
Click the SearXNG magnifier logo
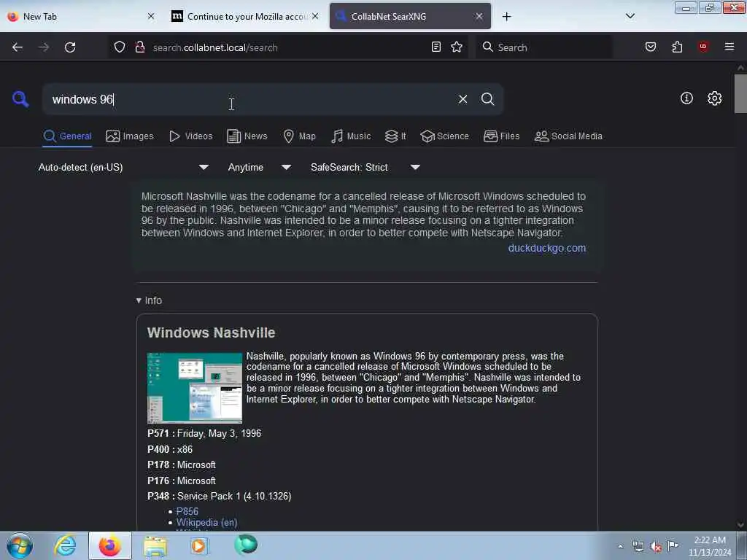pyautogui.click(x=20, y=99)
